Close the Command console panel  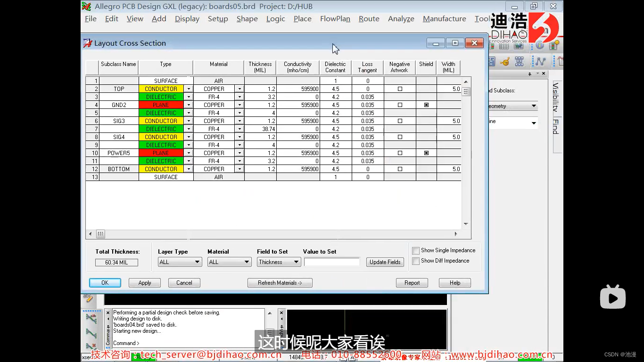[108, 313]
